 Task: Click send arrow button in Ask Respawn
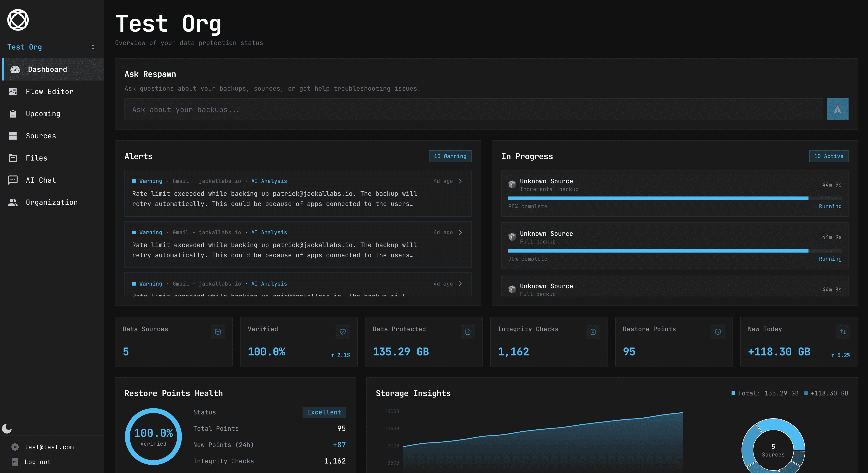click(x=837, y=109)
